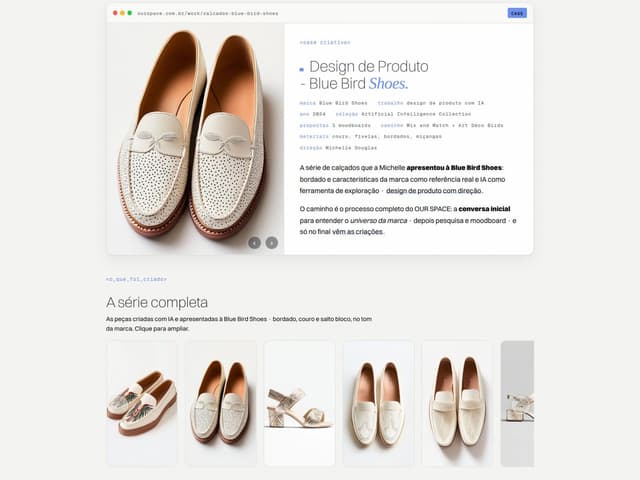
Task: Click 'vêm as criações' underlined text
Action: [x=358, y=232]
